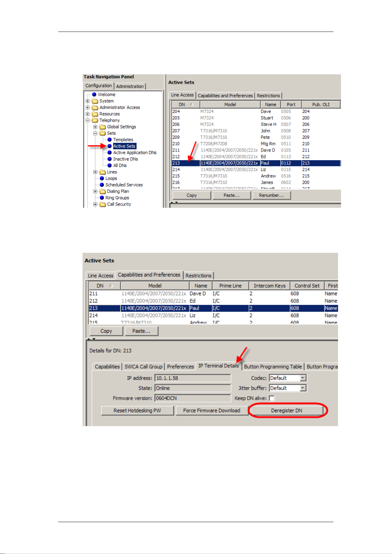Select DN 210 row Mtg Rm
Viewport: 392px width, 554px height.
point(256,144)
